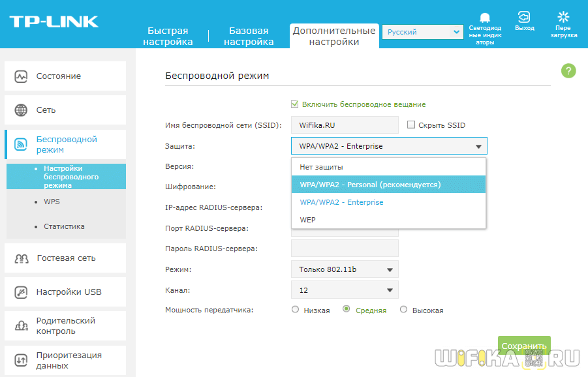Open help via green question mark icon
588x377 pixels.
pos(568,70)
